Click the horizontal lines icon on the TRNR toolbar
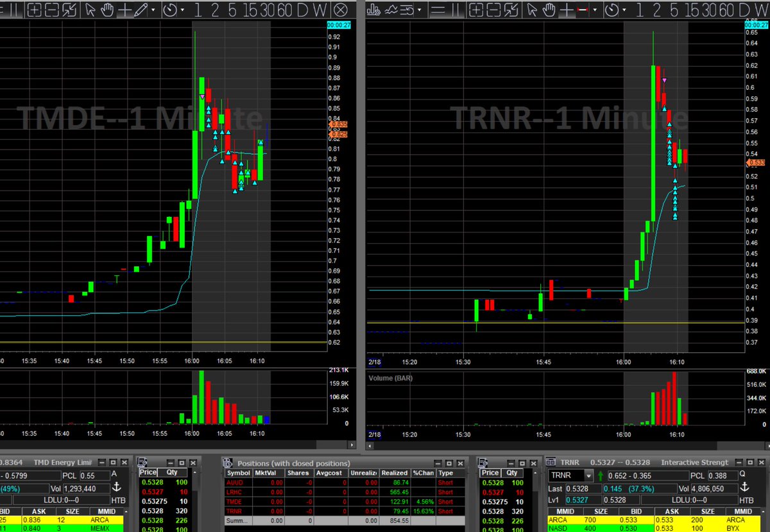The image size is (770, 532). (x=438, y=10)
